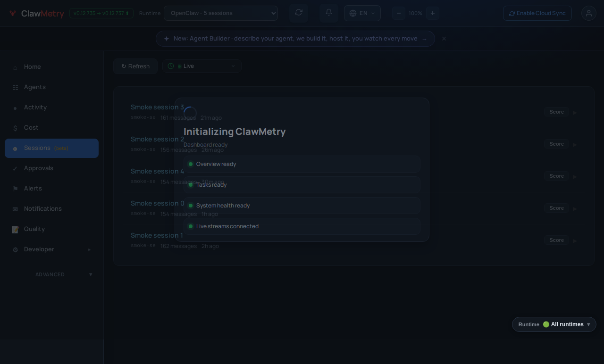This screenshot has height=364, width=604.
Task: Open Alerts page in sidebar
Action: coord(52,189)
